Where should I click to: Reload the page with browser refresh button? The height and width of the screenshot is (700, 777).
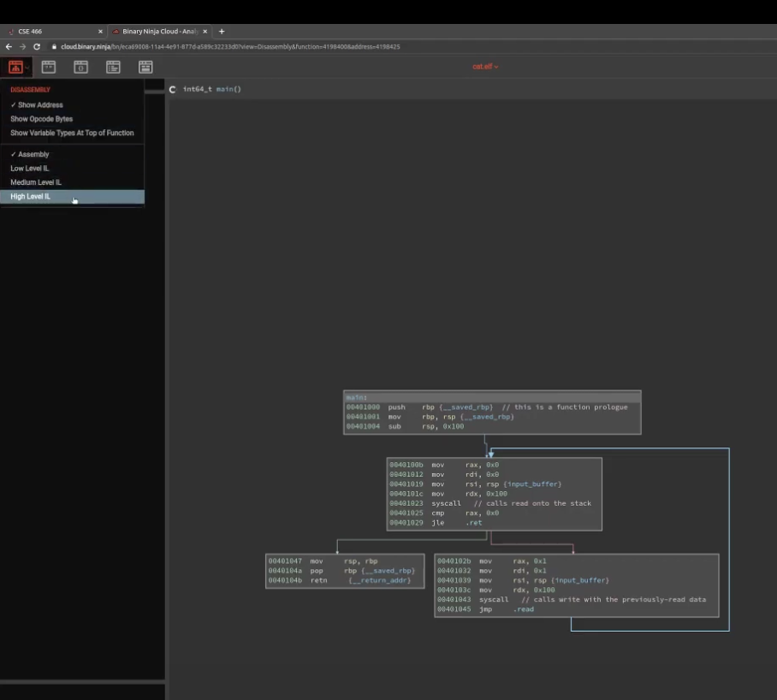[x=37, y=46]
